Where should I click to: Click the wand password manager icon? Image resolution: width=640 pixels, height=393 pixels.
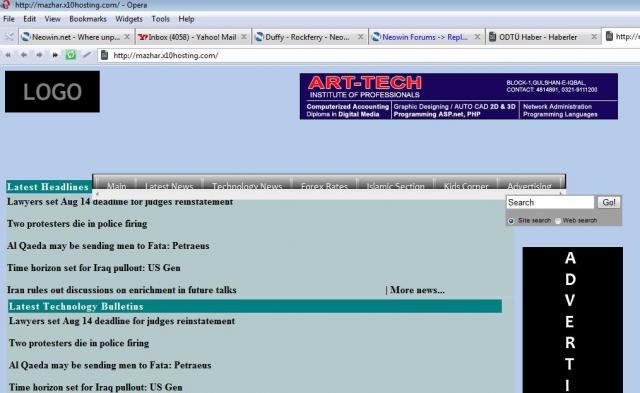click(x=87, y=55)
